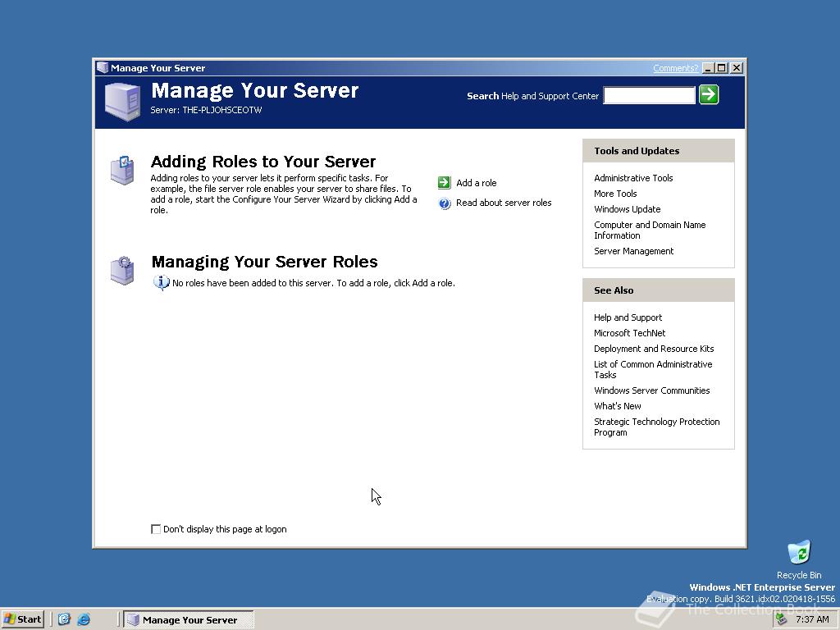Click the Server Management link
Screen dimensions: 840x630
(x=633, y=251)
